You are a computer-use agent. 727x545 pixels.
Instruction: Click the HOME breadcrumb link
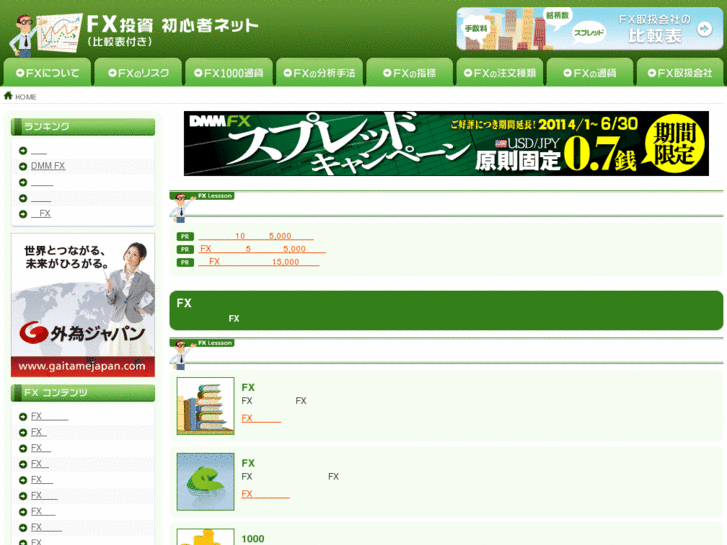(x=26, y=97)
